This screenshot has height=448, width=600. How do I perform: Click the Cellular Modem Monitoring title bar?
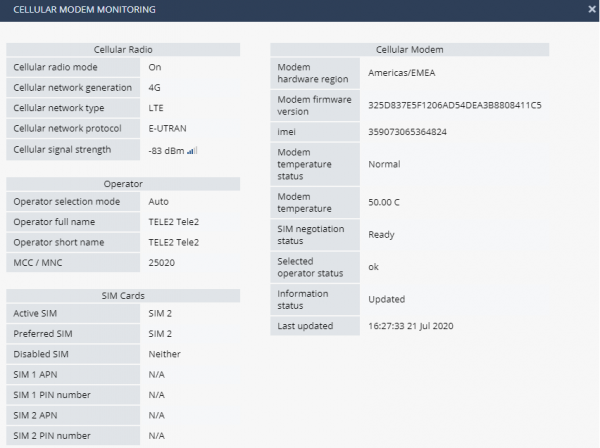point(250,9)
